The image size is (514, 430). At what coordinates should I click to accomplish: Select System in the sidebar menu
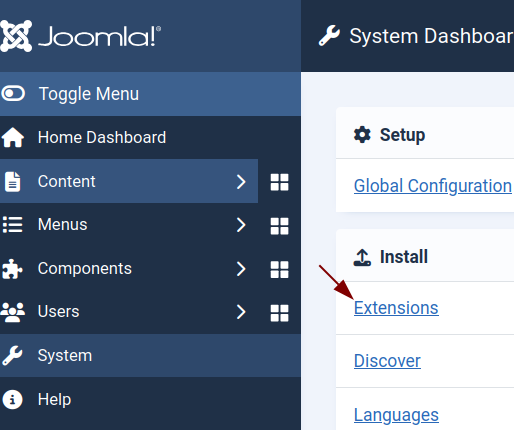[x=150, y=356]
